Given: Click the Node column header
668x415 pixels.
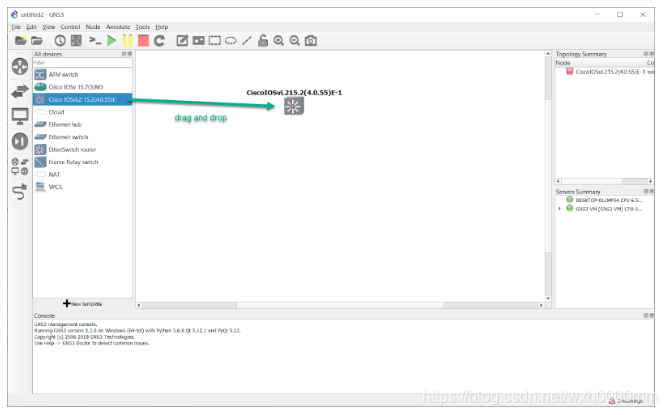Looking at the screenshot, I should coord(600,63).
